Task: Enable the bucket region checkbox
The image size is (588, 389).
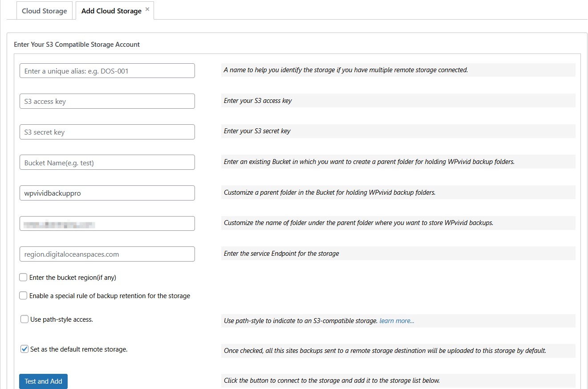Action: [23, 277]
